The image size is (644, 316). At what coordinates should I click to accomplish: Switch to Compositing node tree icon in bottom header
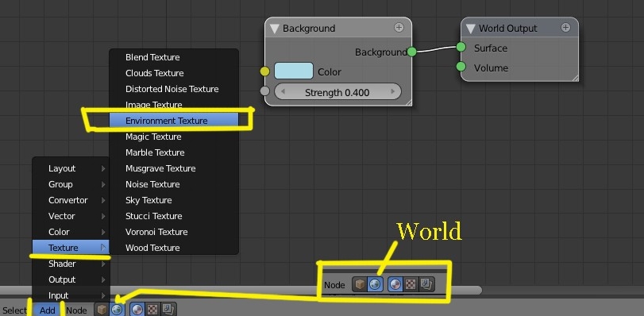[168, 310]
